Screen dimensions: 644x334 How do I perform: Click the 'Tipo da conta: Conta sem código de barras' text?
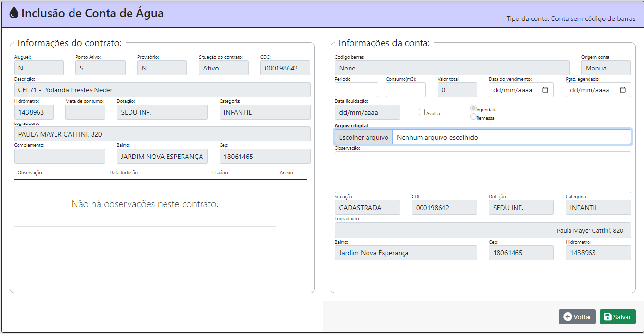571,19
